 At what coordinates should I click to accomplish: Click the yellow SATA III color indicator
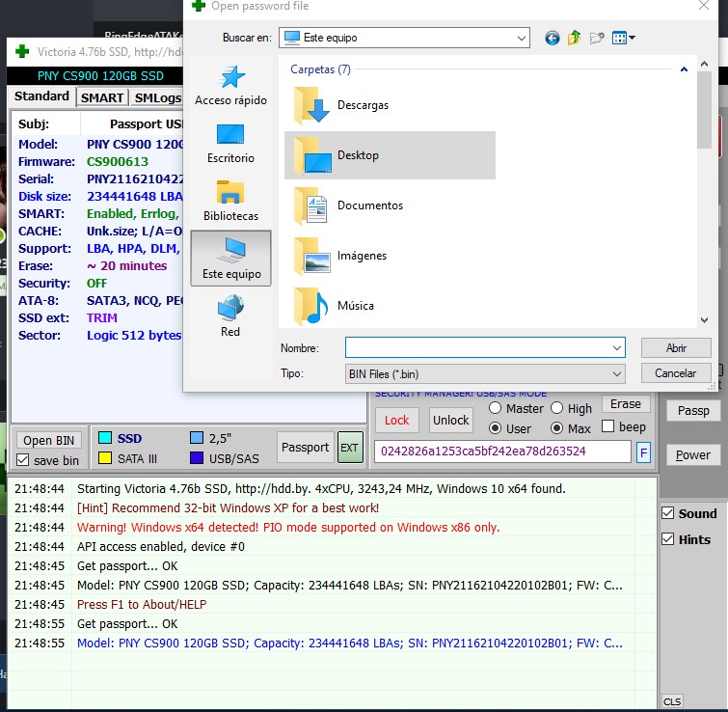click(105, 458)
